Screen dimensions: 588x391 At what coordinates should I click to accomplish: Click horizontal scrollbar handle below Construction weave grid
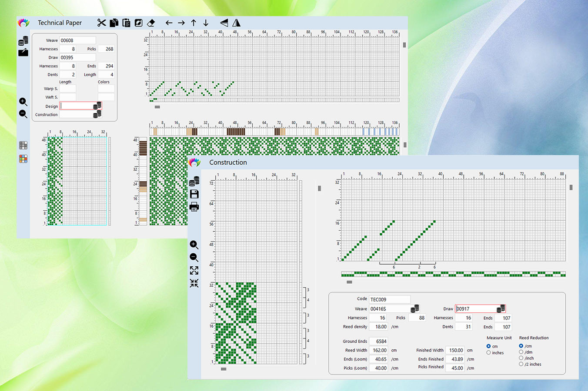pos(224,369)
